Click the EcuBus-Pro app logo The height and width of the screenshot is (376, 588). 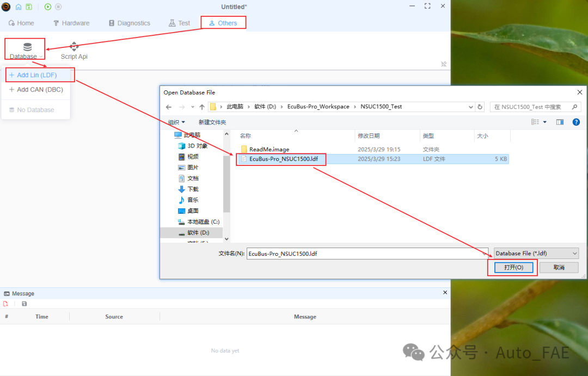[x=6, y=7]
